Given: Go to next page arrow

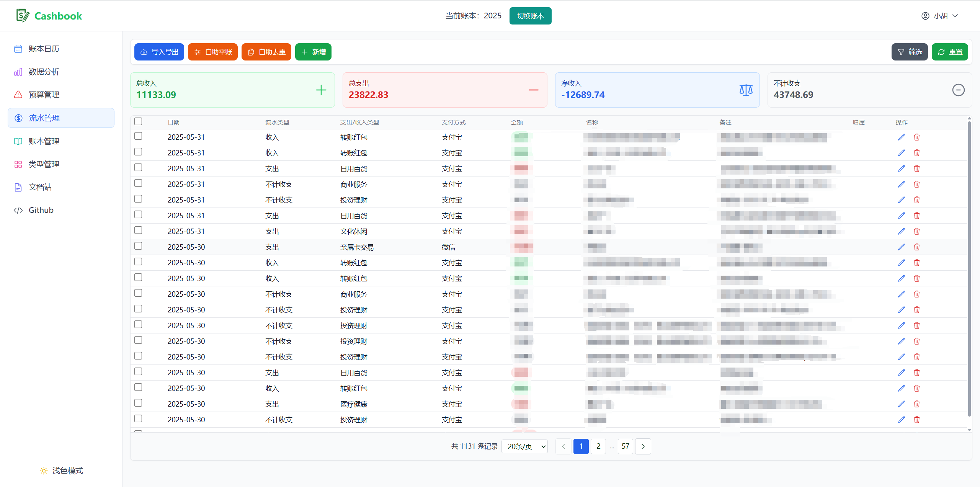Looking at the screenshot, I should click(643, 446).
